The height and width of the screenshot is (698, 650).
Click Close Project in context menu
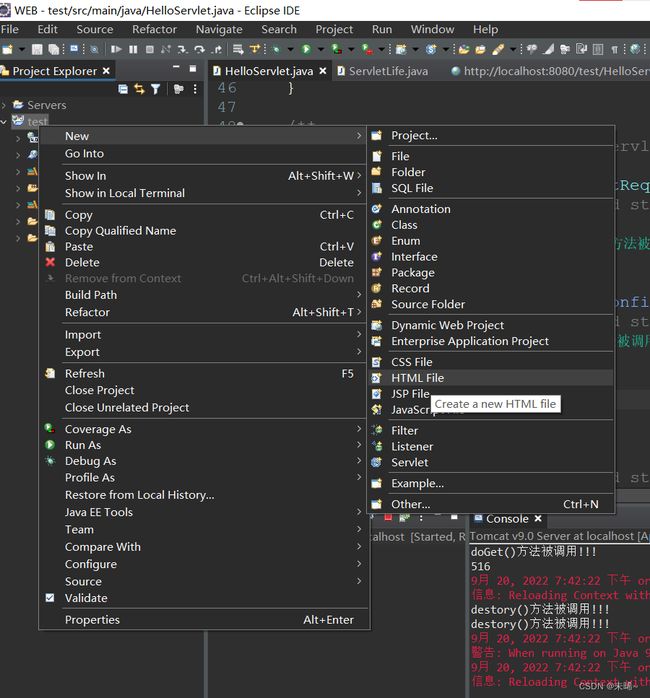(x=204, y=390)
